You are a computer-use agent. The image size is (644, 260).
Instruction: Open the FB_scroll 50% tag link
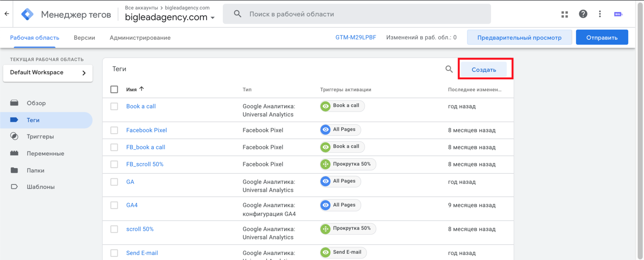click(x=145, y=164)
